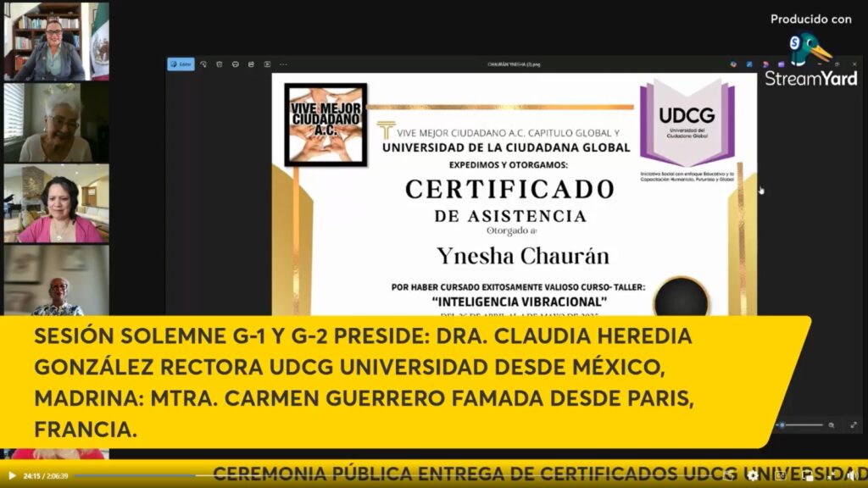Click the toolbar icon right after the printer
This screenshot has height=488, width=868.
251,64
